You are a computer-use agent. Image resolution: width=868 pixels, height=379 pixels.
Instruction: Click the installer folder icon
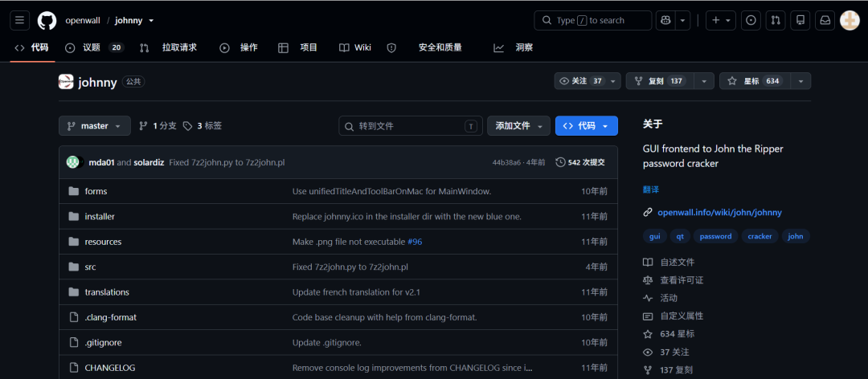(74, 216)
